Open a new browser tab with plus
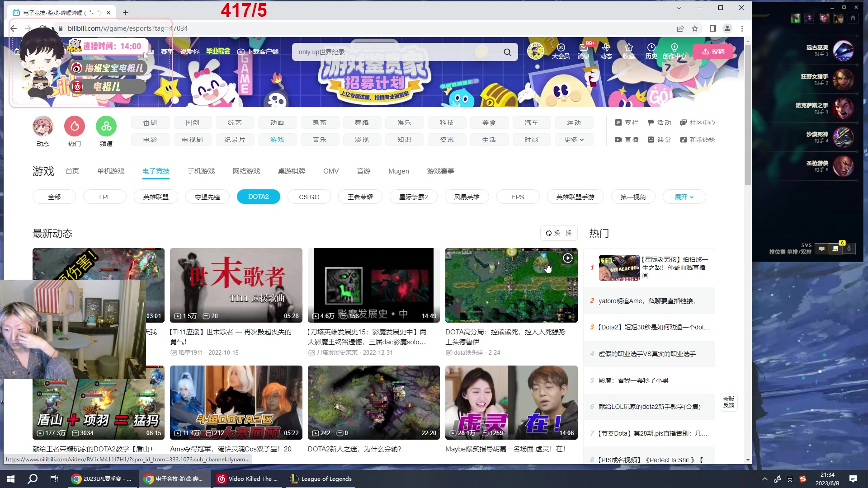Viewport: 868px width, 488px height. 126,13
